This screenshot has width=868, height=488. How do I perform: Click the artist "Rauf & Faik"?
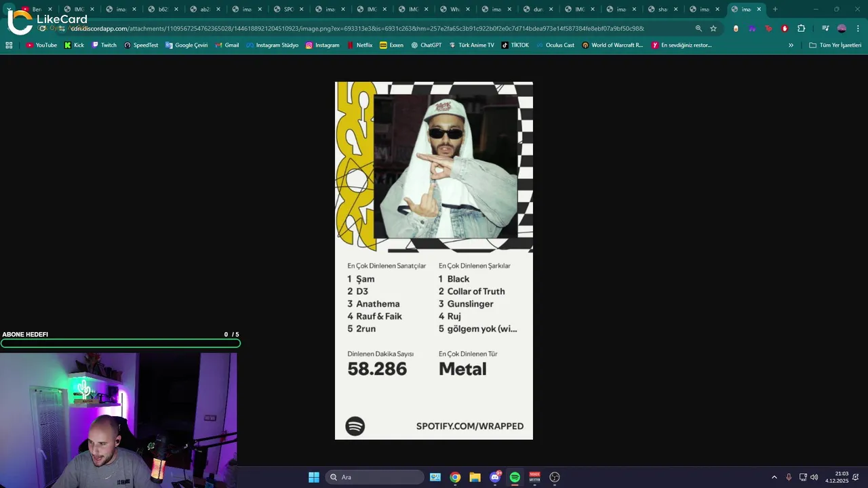[x=379, y=317]
